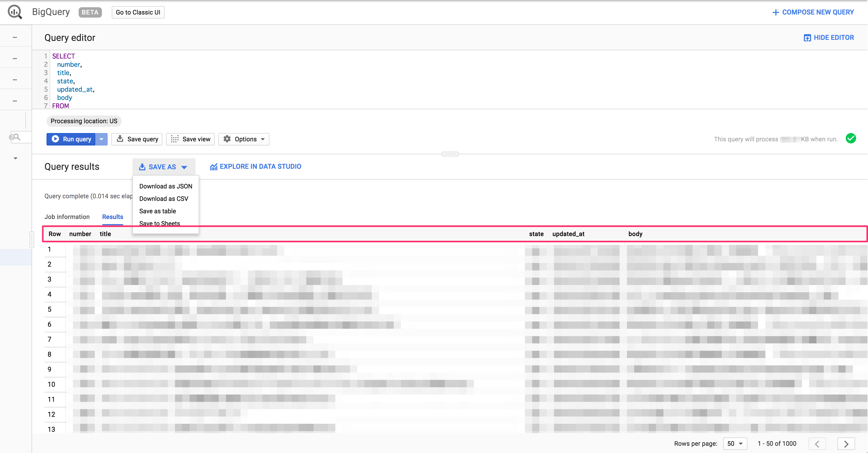
Task: Click the FROM keyword in editor
Action: click(61, 106)
